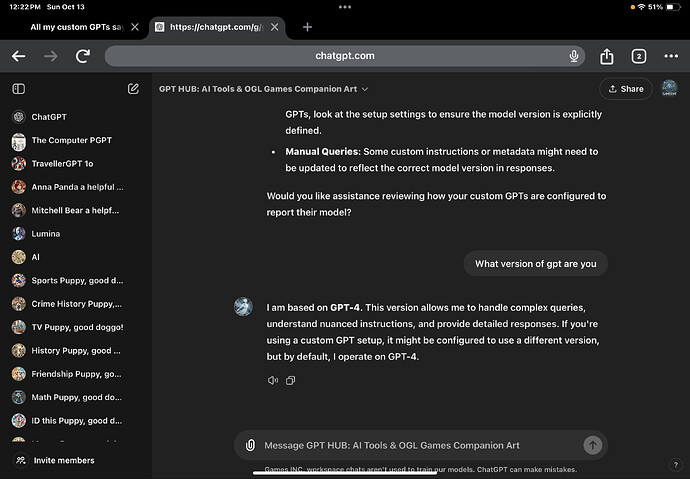
Task: Go back with the browser back arrow
Action: pyautogui.click(x=18, y=56)
